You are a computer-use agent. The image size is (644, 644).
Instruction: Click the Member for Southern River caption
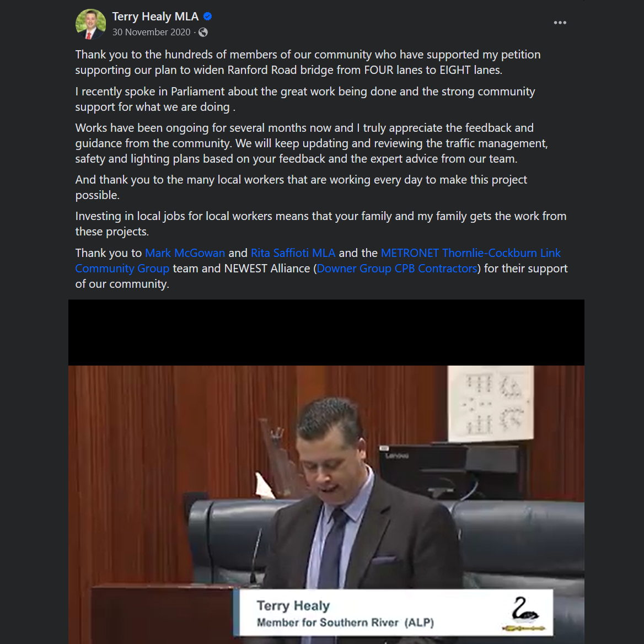[x=345, y=622]
